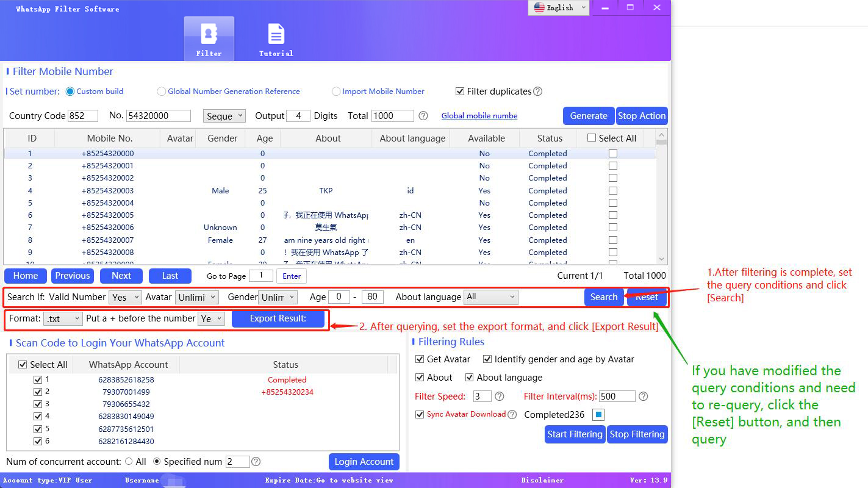Check the row for +85254320003
868x488 pixels.
click(x=613, y=191)
